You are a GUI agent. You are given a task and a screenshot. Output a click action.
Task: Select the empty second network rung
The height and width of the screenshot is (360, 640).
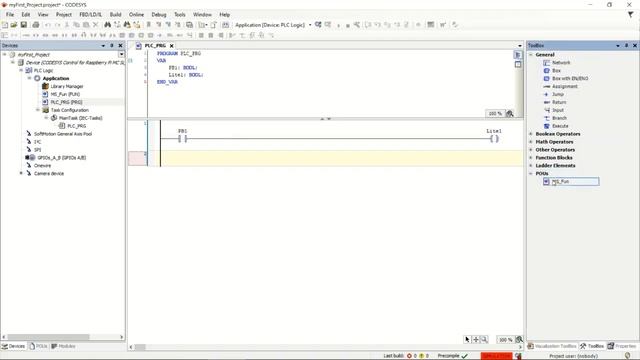point(342,158)
